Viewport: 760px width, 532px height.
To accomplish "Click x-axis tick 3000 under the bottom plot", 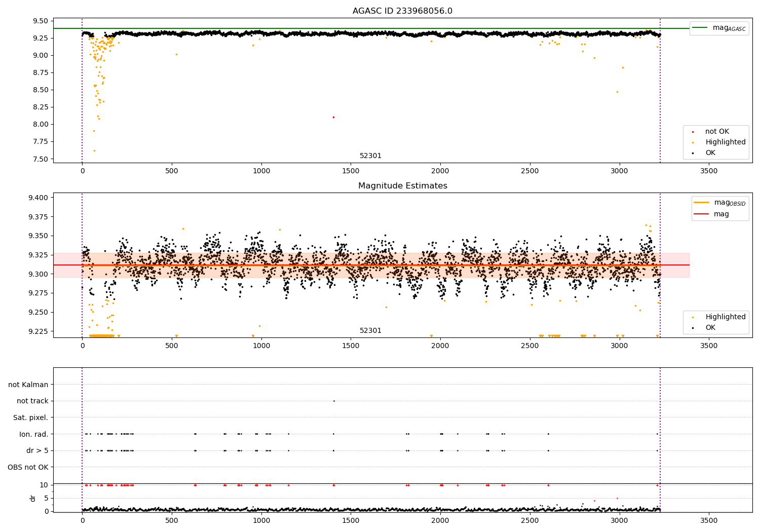I will point(619,521).
